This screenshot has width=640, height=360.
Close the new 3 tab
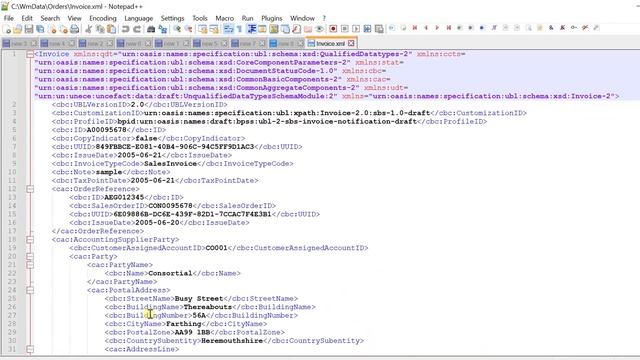34,43
